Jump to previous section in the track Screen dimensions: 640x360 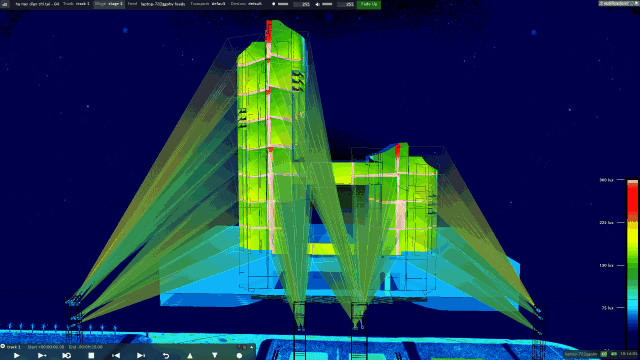(116, 356)
